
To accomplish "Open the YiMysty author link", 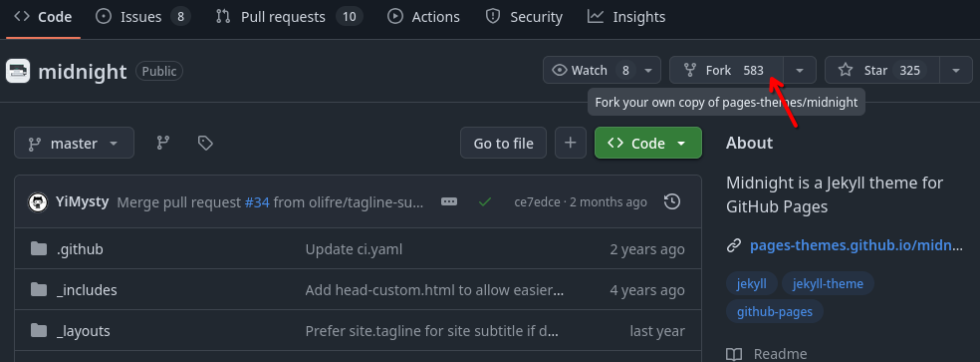I will click(82, 202).
